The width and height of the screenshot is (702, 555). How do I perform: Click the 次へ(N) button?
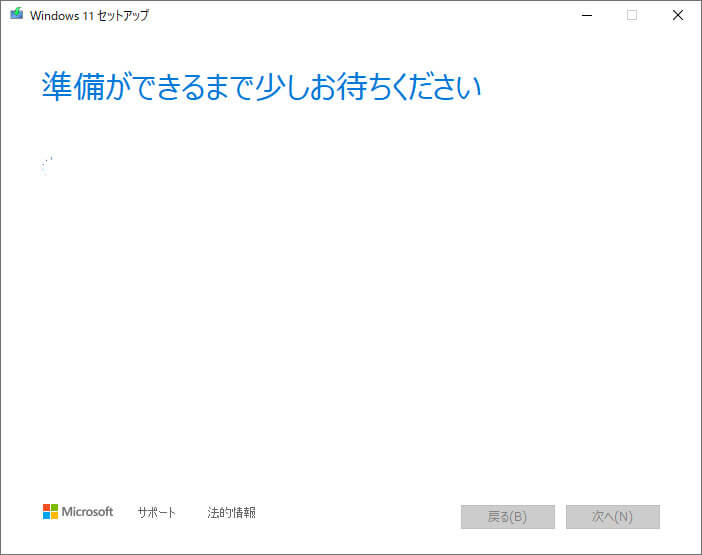coord(612,517)
